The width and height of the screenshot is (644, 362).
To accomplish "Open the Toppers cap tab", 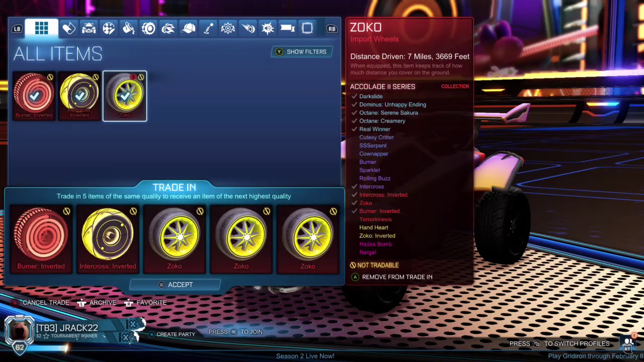I will point(188,29).
